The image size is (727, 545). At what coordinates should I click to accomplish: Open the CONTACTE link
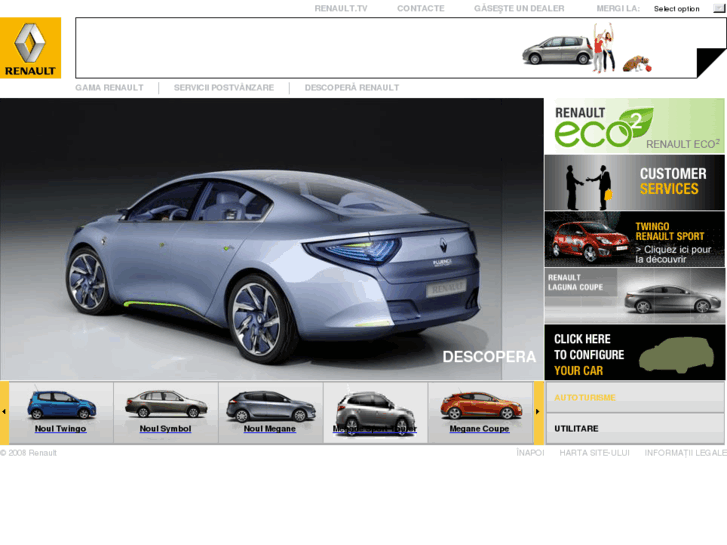(x=421, y=8)
